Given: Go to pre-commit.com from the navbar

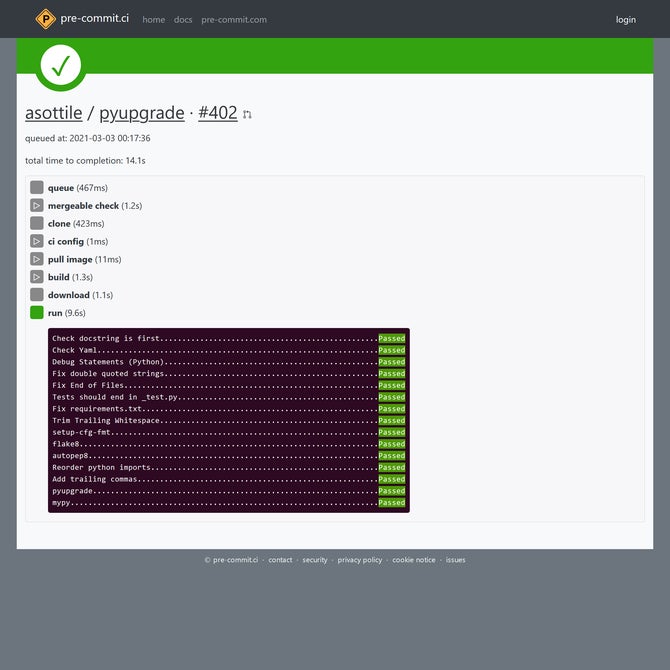Looking at the screenshot, I should tap(234, 20).
